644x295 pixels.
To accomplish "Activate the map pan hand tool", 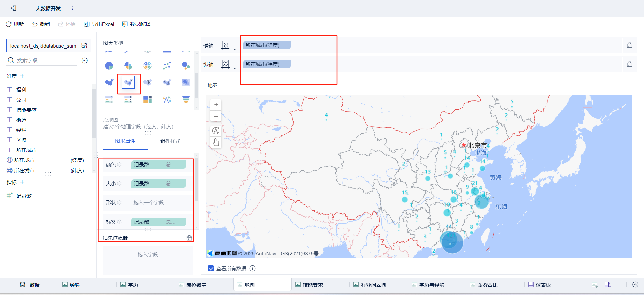I will pyautogui.click(x=216, y=142).
